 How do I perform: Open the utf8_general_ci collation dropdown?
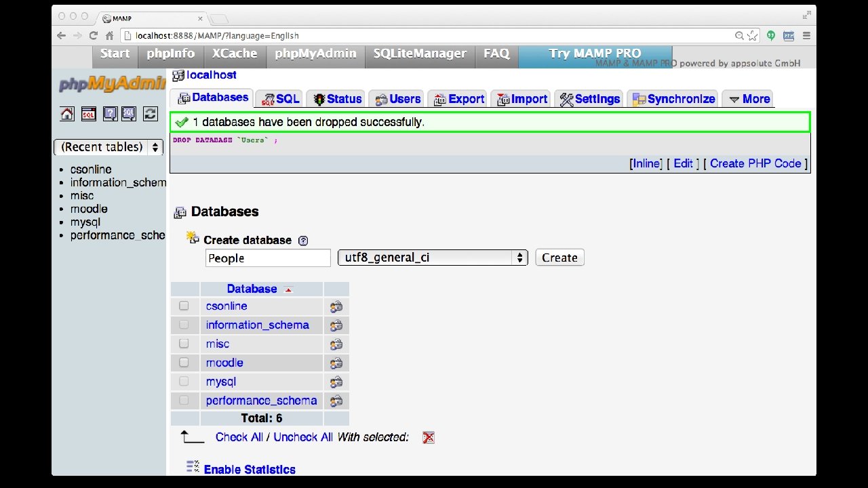(x=433, y=258)
